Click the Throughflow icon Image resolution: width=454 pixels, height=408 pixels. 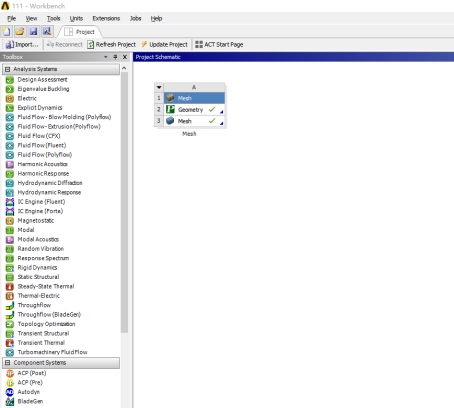pos(10,305)
